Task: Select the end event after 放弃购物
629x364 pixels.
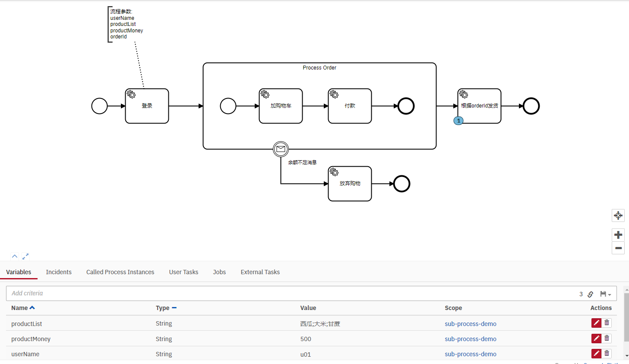Action: point(401,184)
